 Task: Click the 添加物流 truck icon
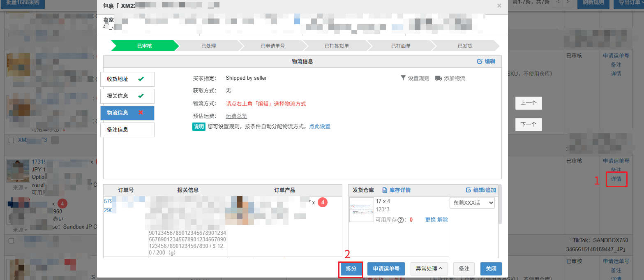coord(439,78)
